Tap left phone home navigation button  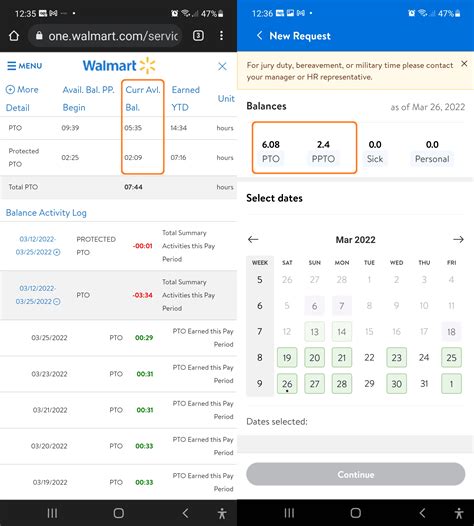click(119, 513)
